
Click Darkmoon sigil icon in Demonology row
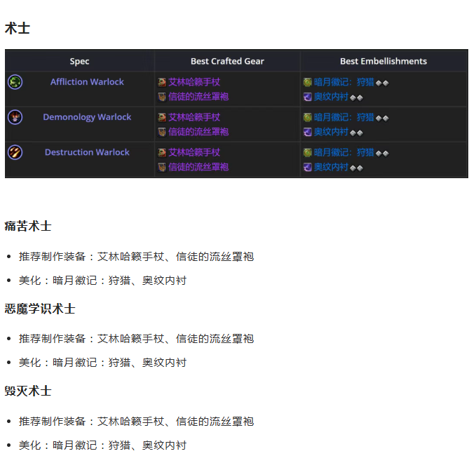coord(307,117)
